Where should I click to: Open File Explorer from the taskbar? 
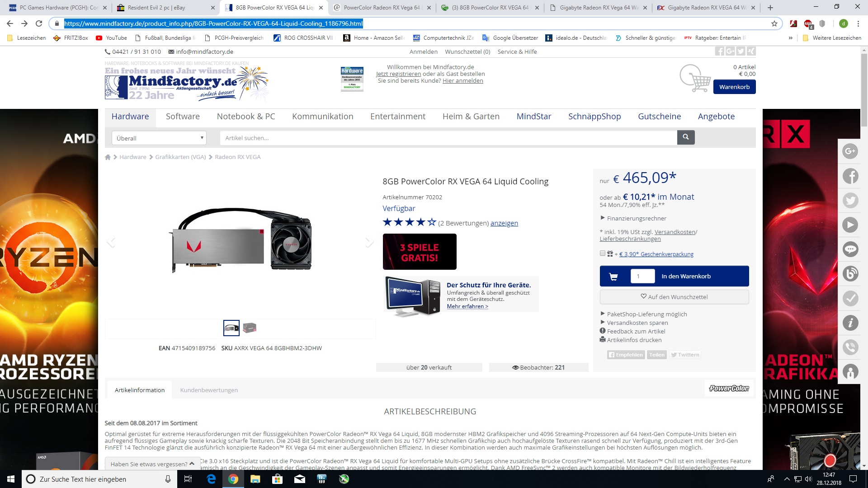[255, 479]
